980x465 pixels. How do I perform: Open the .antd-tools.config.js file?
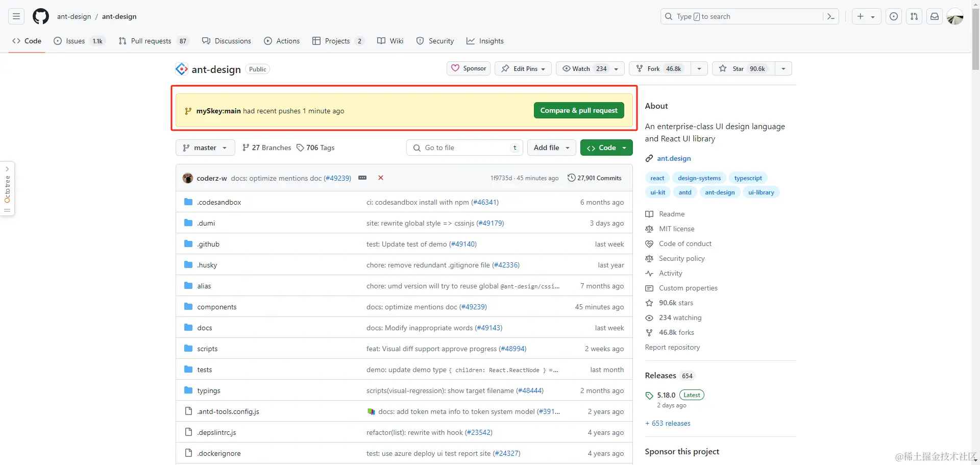point(228,411)
